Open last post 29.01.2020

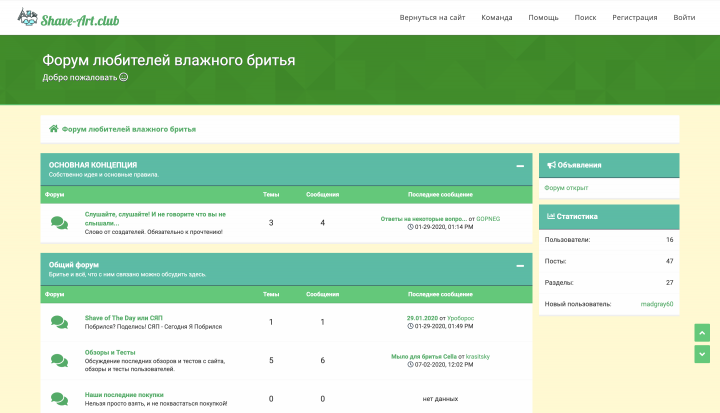(422, 318)
